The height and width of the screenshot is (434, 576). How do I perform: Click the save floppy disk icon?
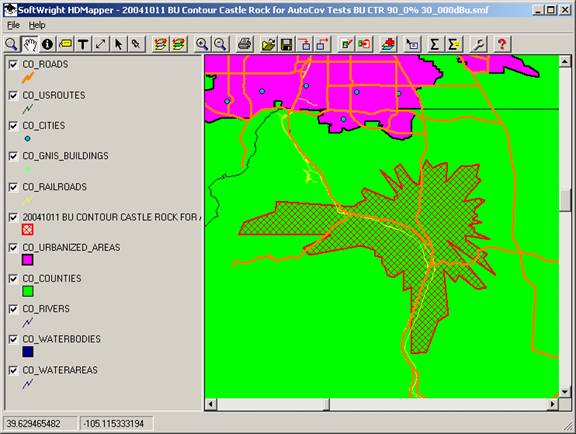286,44
